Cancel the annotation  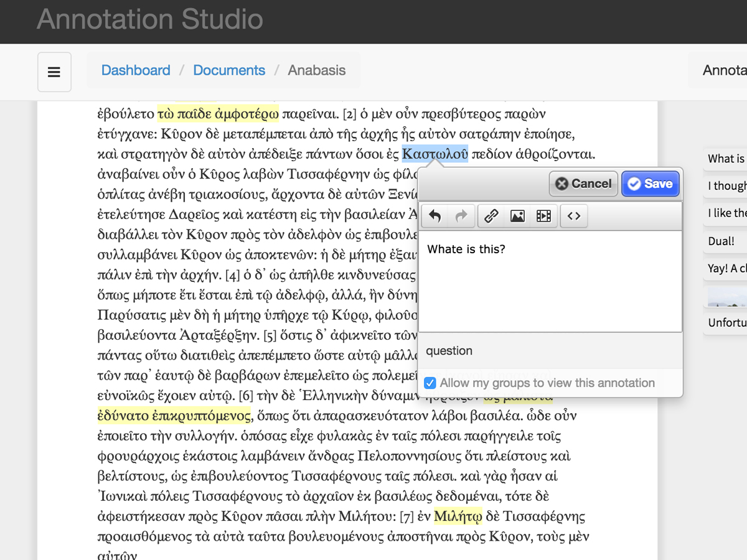[x=583, y=184]
